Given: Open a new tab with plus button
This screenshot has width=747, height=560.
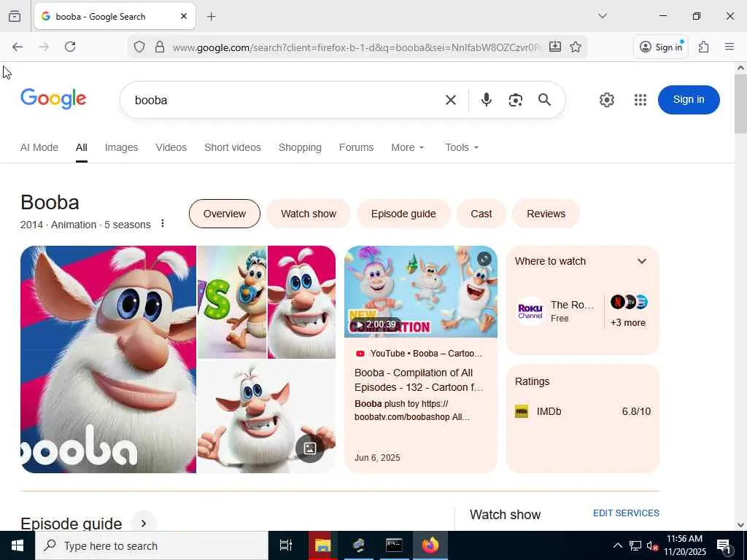Looking at the screenshot, I should coord(212,17).
